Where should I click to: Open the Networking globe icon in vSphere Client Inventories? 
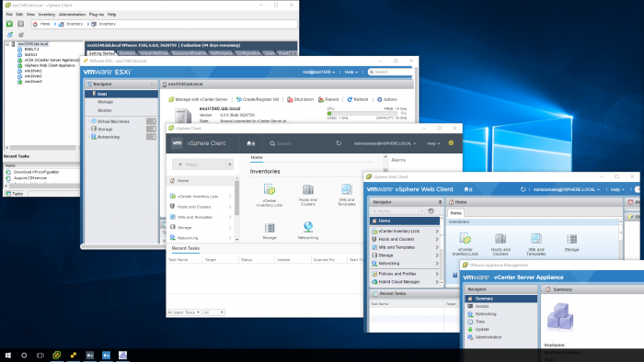(x=308, y=227)
